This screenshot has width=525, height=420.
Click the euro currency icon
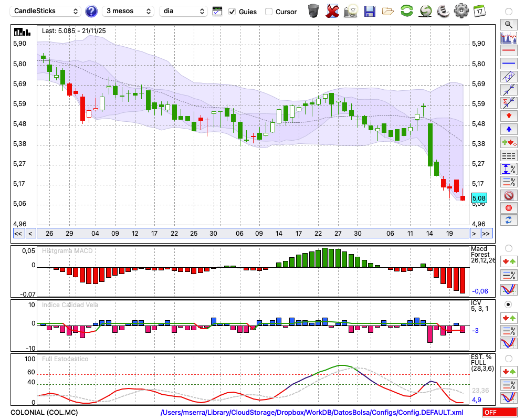(x=443, y=11)
